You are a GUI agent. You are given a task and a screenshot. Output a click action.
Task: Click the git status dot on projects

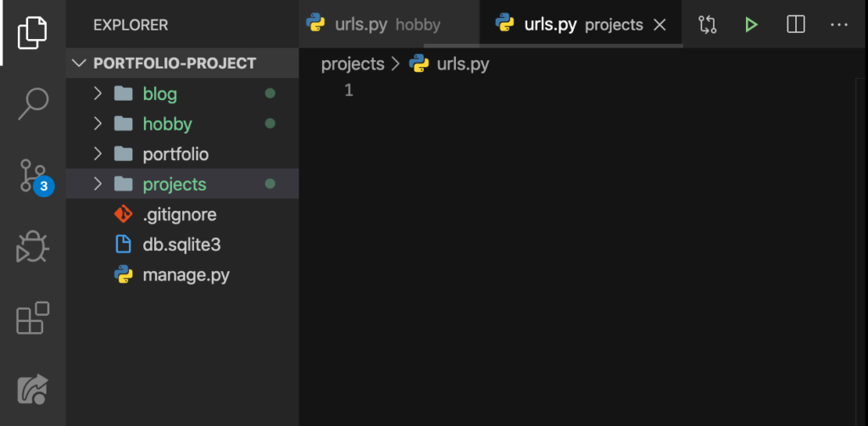[270, 184]
